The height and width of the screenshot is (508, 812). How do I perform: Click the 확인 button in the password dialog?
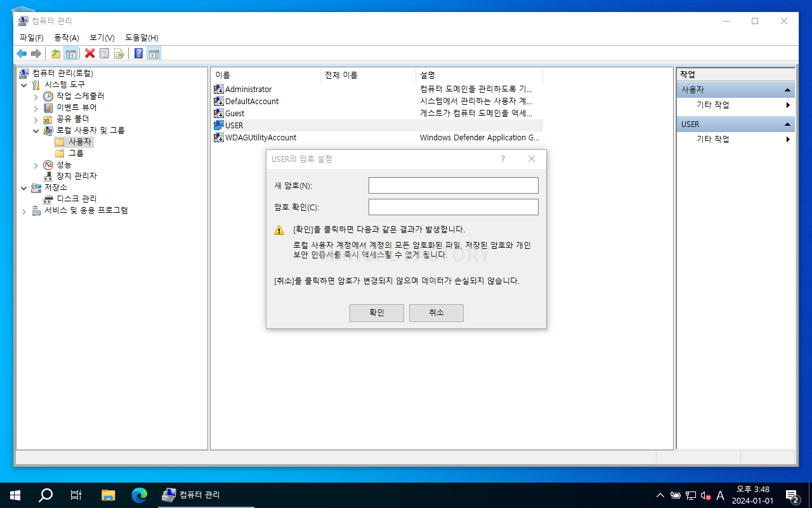pos(376,312)
